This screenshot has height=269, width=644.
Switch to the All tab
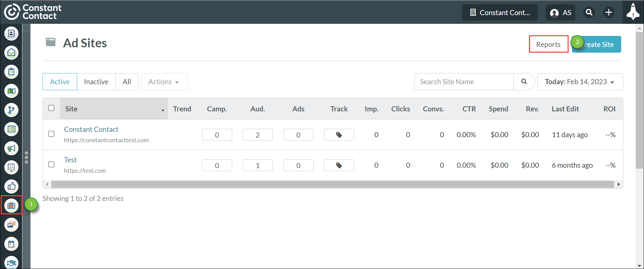(127, 82)
